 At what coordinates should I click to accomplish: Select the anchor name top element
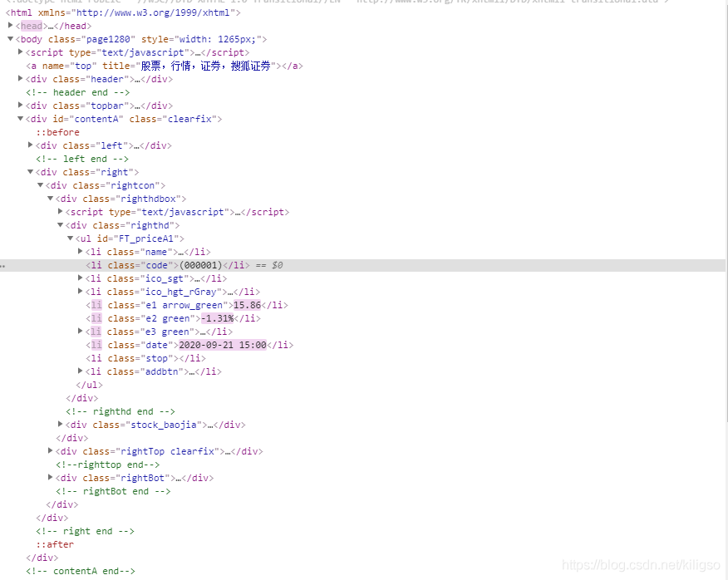[x=165, y=66]
